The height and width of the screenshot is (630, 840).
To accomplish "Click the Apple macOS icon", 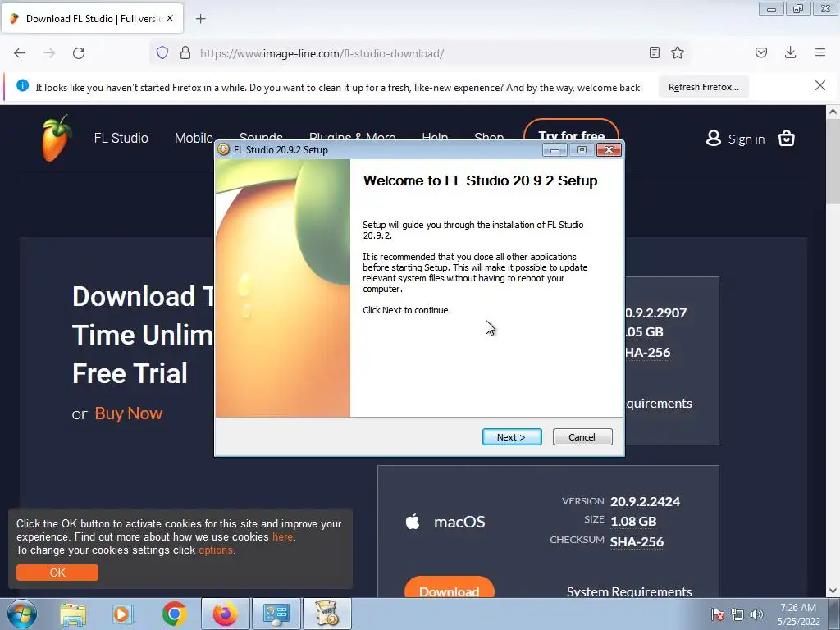I will [413, 521].
